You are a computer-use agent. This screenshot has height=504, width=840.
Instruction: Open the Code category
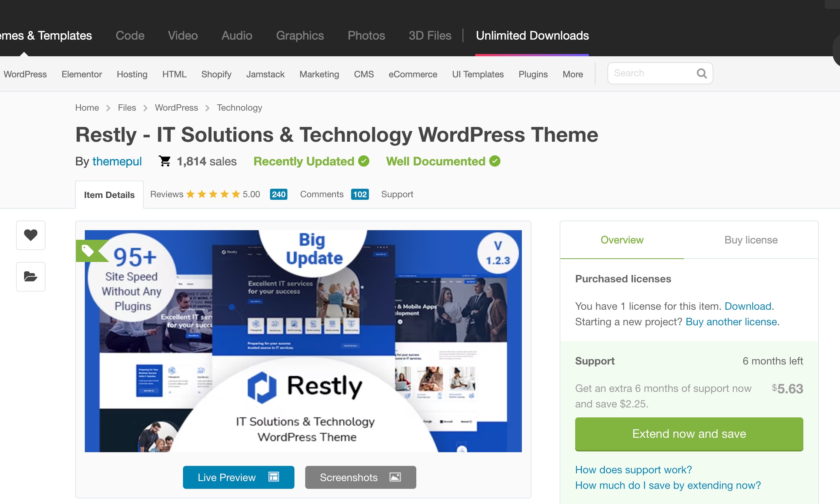(130, 36)
